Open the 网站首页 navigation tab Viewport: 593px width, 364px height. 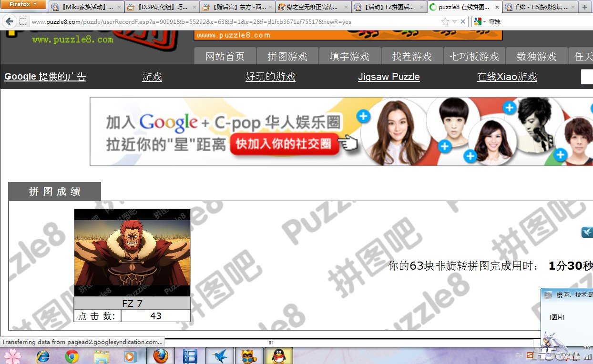click(225, 56)
